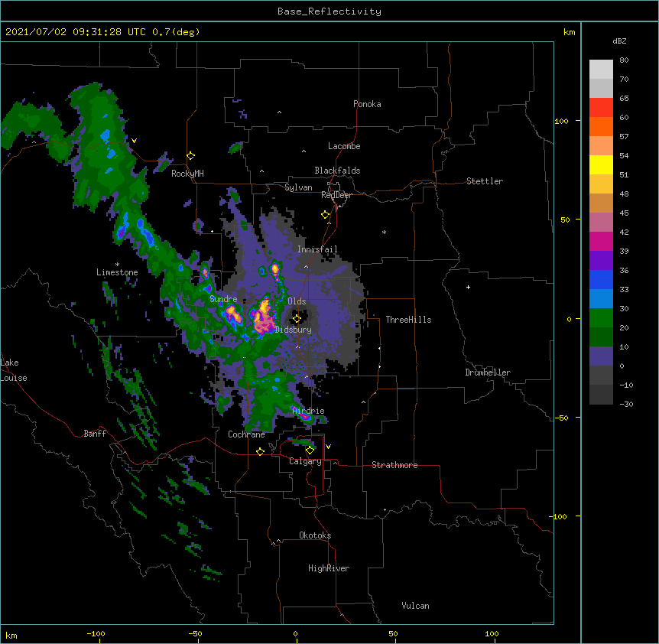Click the Sylvan label
The width and height of the screenshot is (659, 644).
(x=298, y=187)
